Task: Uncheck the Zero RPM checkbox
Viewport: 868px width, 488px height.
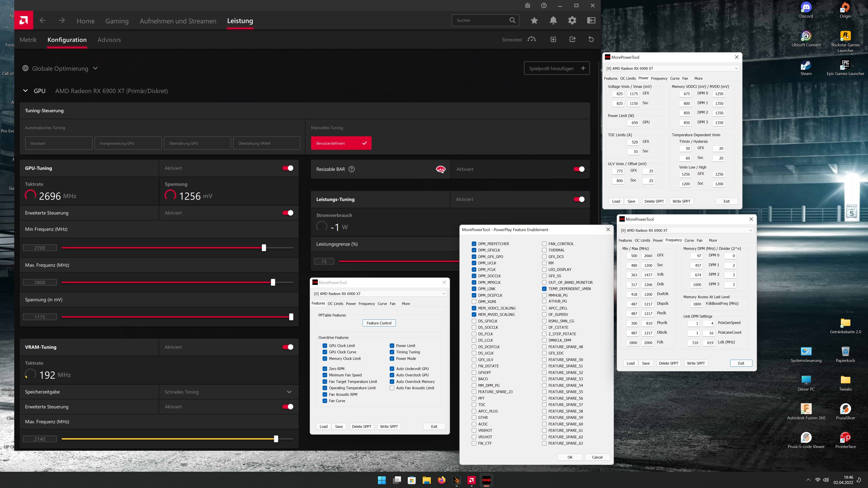Action: pos(325,369)
